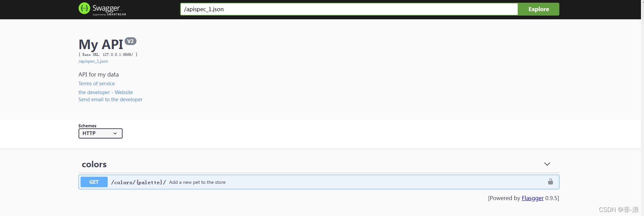The width and height of the screenshot is (644, 216).
Task: Open the Schemes HTTP dropdown
Action: [100, 133]
